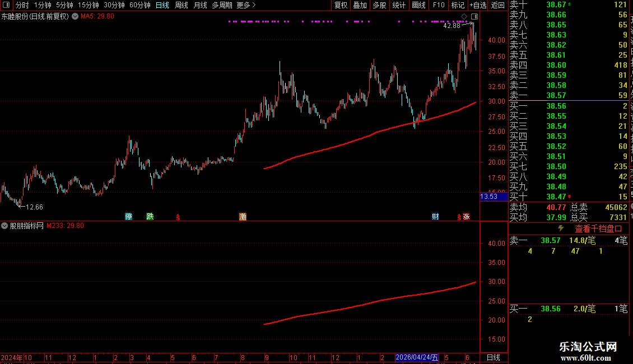Viewport: 633px width, 364px height.
Task: Open 多周期 multi-period view
Action: point(222,5)
